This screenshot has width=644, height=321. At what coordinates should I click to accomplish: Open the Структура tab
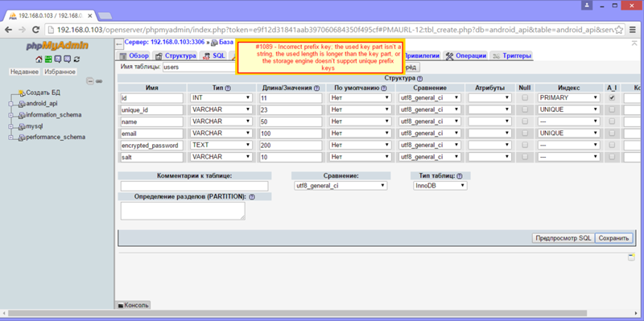[x=175, y=56]
